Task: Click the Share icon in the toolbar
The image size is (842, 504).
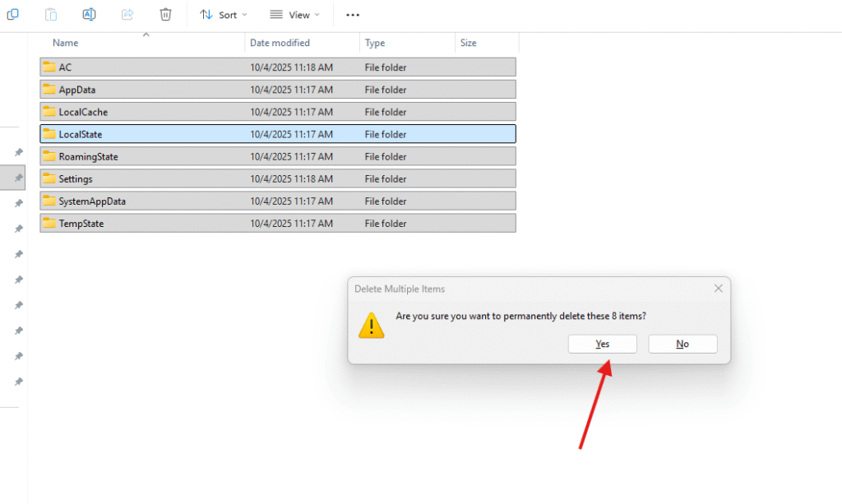Action: 127,14
